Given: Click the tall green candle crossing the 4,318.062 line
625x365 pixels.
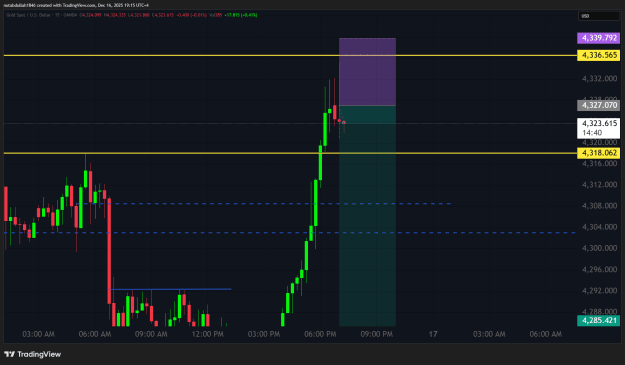Looking at the screenshot, I should tap(320, 163).
